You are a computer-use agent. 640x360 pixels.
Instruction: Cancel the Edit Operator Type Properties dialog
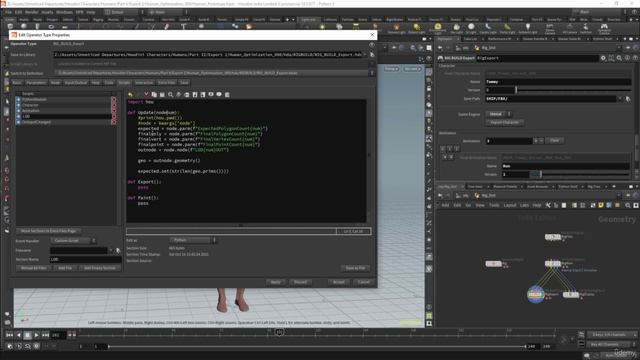coord(364,282)
